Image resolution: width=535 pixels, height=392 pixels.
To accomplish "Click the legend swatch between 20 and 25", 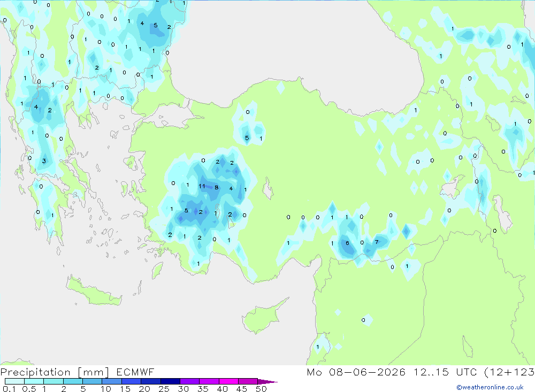I will tap(150, 381).
